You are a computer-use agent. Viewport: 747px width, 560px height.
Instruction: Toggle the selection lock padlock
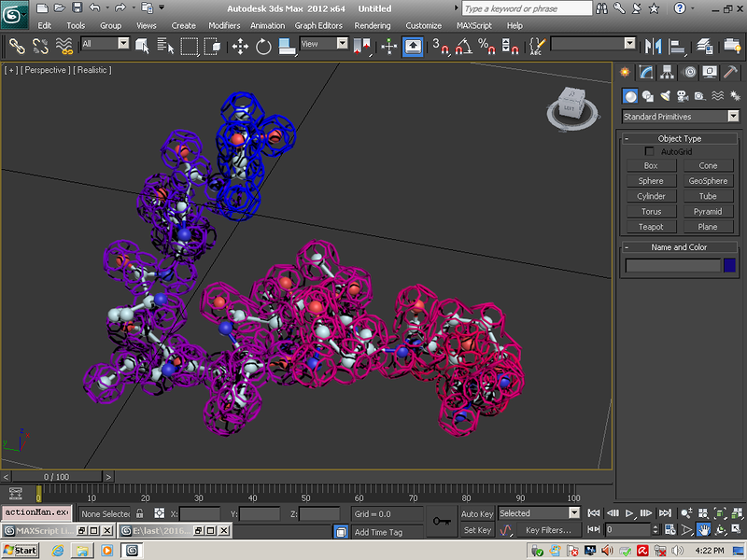pos(139,513)
